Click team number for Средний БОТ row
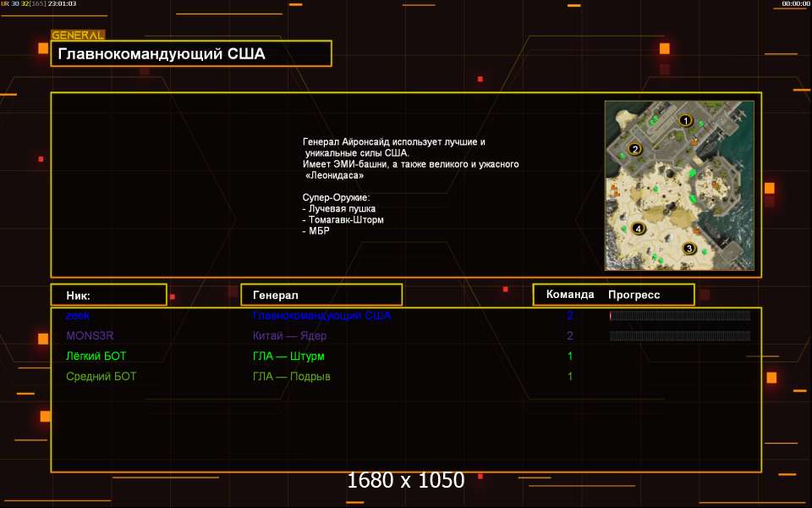812x508 pixels. pyautogui.click(x=570, y=376)
